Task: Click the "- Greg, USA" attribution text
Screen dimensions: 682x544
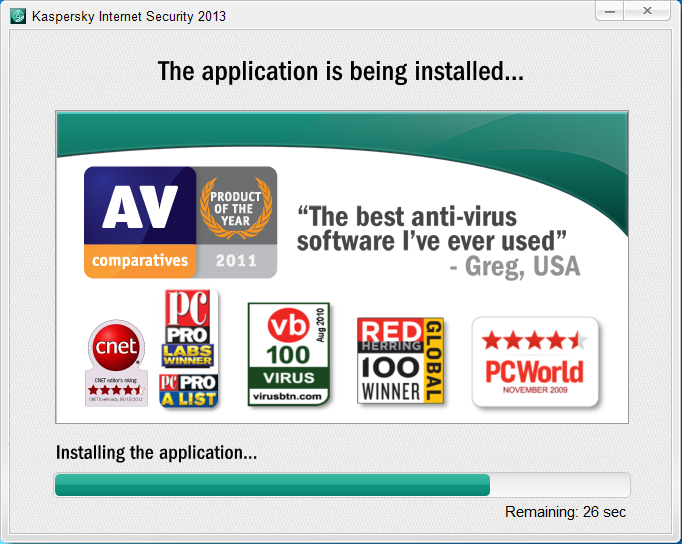Action: (x=515, y=267)
